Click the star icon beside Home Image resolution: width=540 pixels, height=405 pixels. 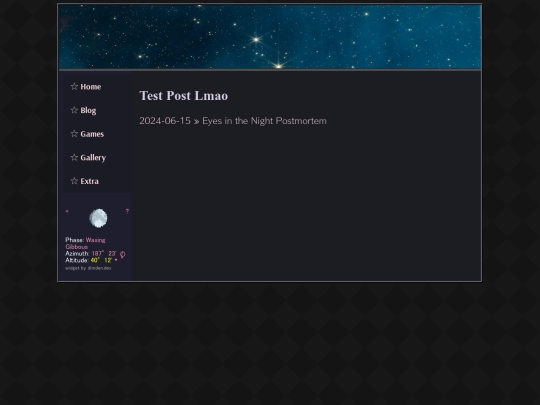click(74, 86)
